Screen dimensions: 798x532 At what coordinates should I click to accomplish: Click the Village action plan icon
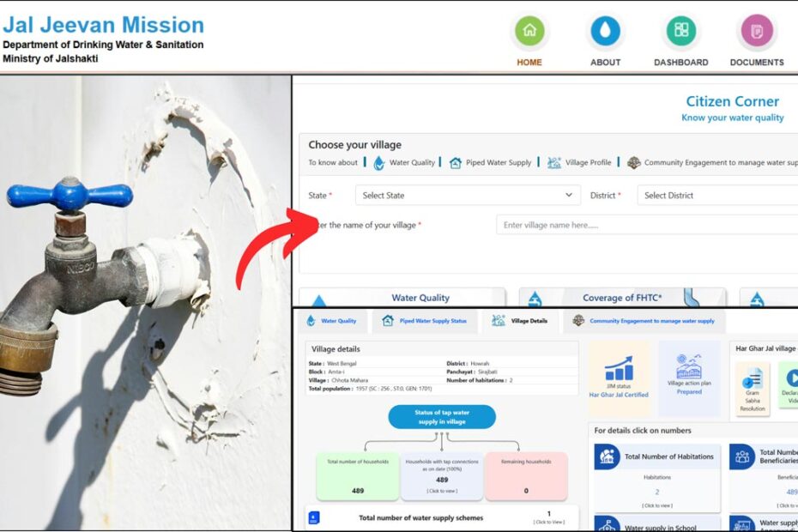point(689,366)
